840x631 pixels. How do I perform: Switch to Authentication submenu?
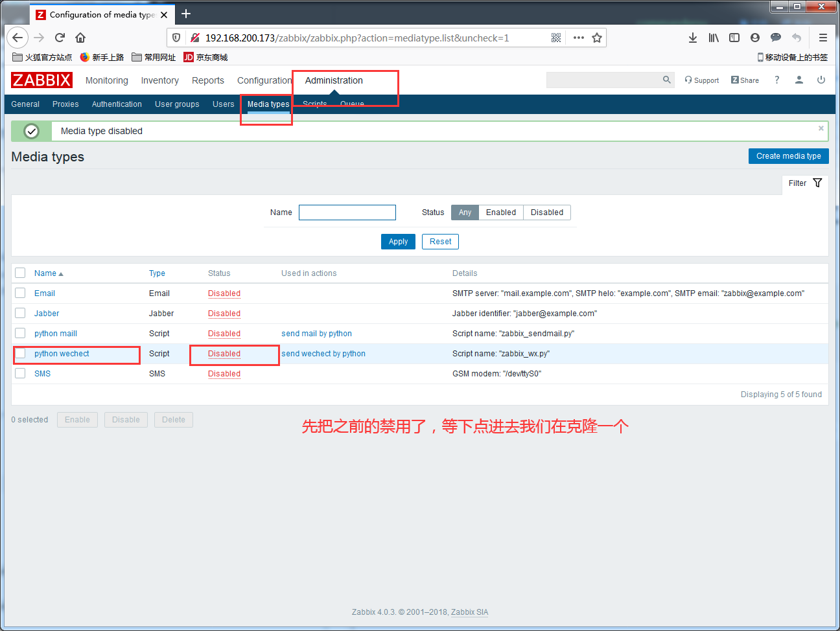pos(117,104)
